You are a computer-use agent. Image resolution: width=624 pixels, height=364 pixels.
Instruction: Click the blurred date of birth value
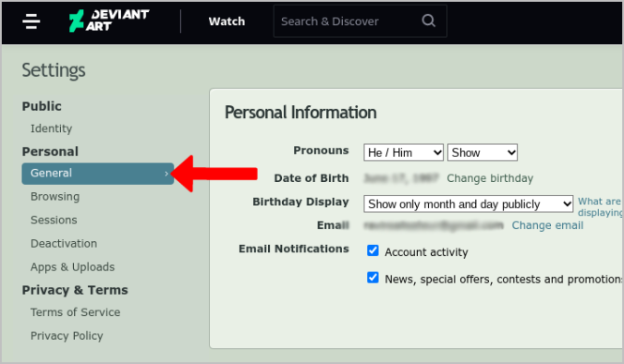(x=401, y=178)
